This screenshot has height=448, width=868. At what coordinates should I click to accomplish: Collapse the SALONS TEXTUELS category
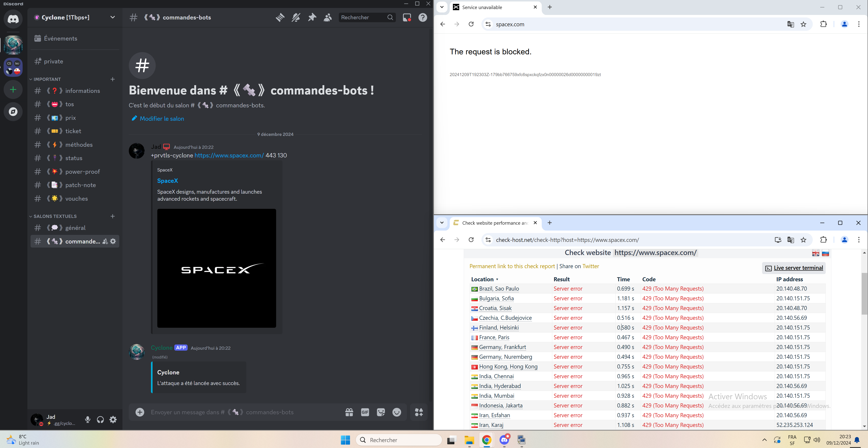pyautogui.click(x=55, y=216)
